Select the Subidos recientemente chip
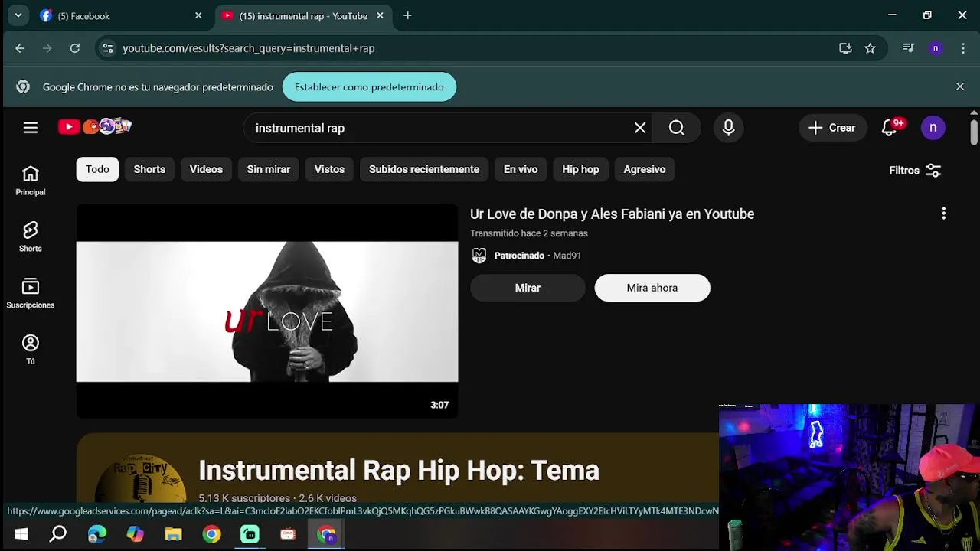The width and height of the screenshot is (980, 551). click(424, 169)
